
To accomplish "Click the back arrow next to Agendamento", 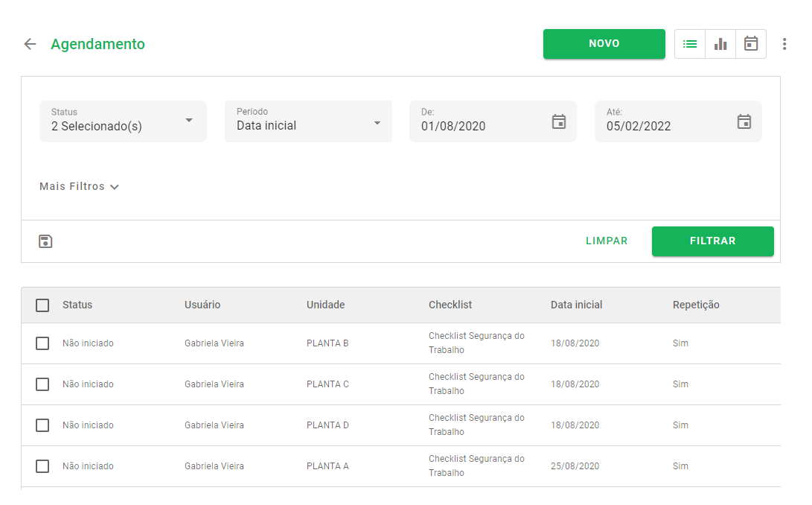I will click(x=30, y=44).
